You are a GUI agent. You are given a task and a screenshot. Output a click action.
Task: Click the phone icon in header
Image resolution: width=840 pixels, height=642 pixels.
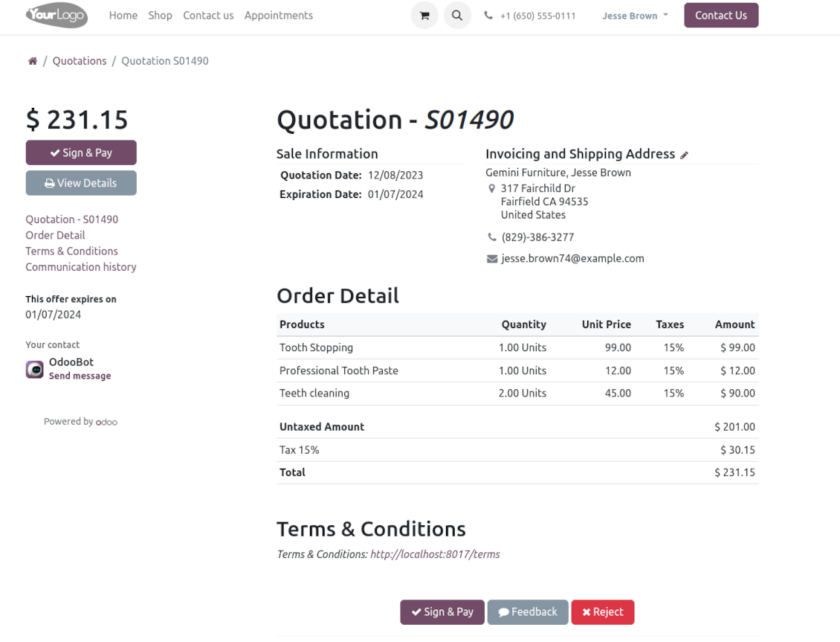point(488,16)
